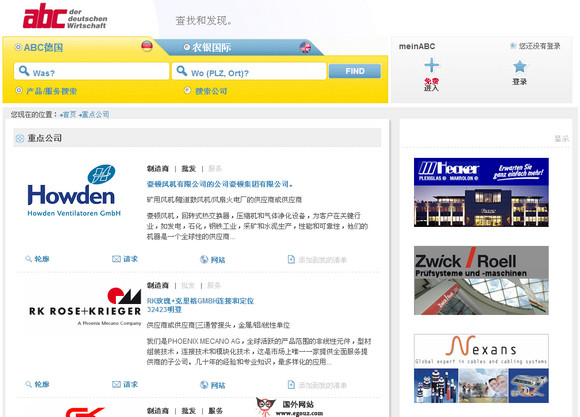Viewport: 580px width, 417px height.
Task: Click the FIND button
Action: point(354,71)
